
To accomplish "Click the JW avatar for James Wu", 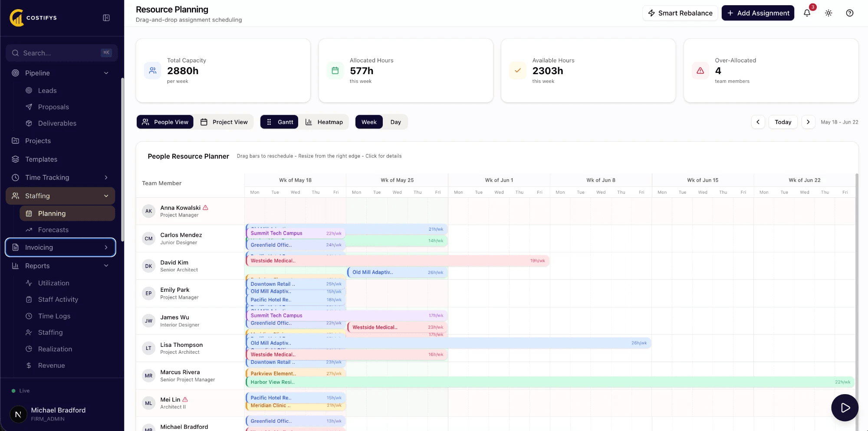I will [148, 321].
